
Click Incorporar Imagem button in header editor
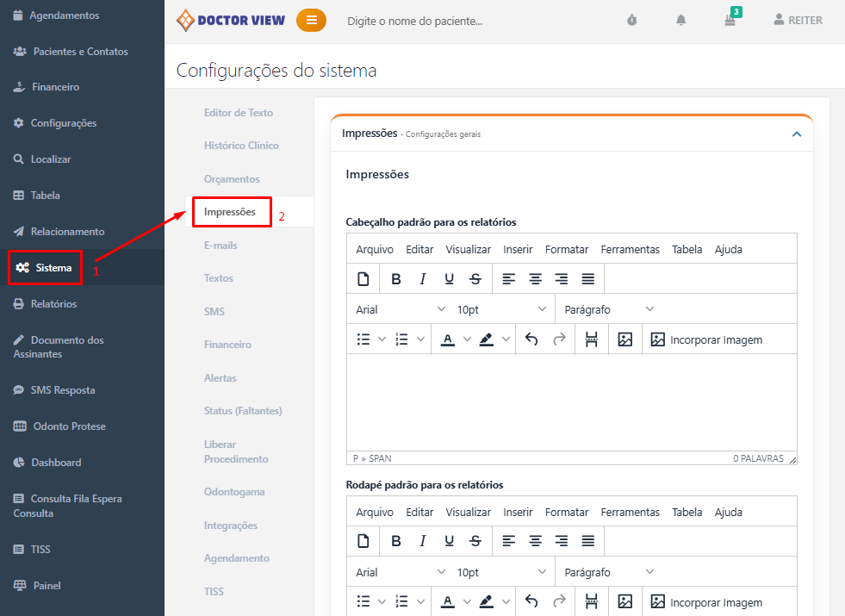[706, 339]
